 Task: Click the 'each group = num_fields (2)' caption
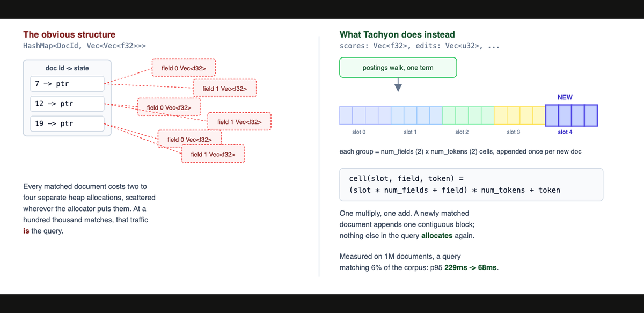pos(460,152)
